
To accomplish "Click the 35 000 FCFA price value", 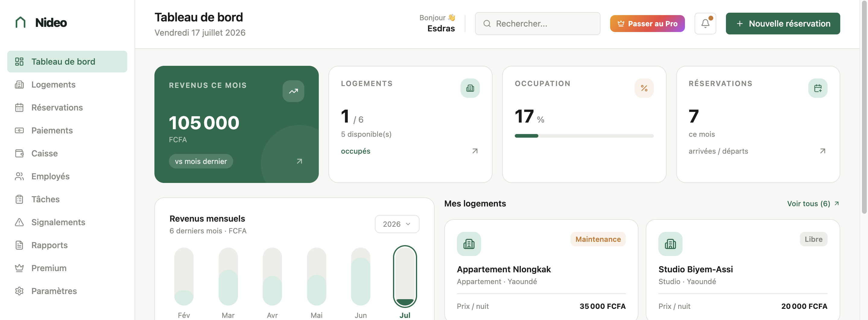I will tap(603, 306).
